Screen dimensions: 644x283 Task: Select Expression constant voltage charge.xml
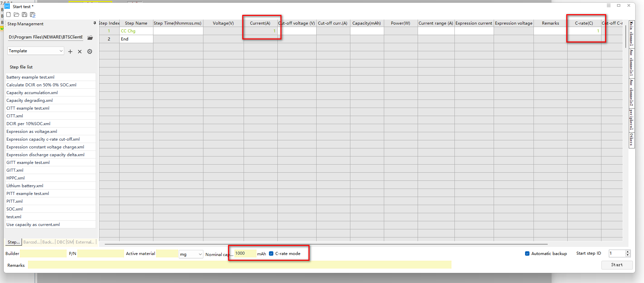click(50, 147)
